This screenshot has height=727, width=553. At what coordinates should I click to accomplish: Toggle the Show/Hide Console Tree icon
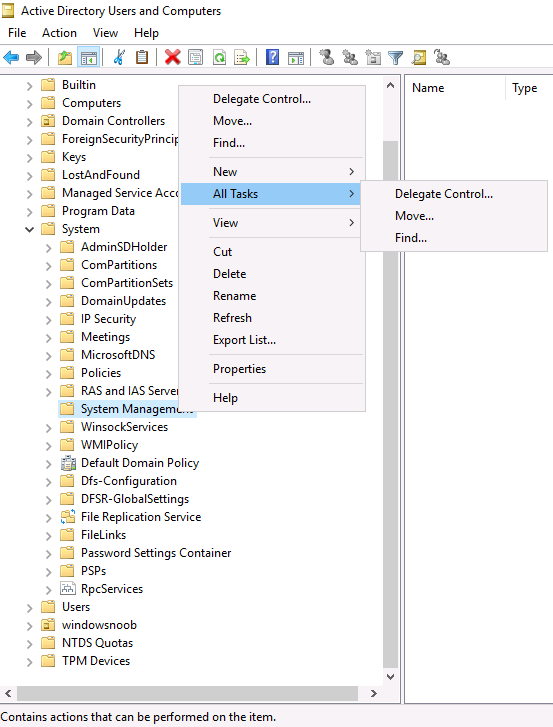pos(88,57)
